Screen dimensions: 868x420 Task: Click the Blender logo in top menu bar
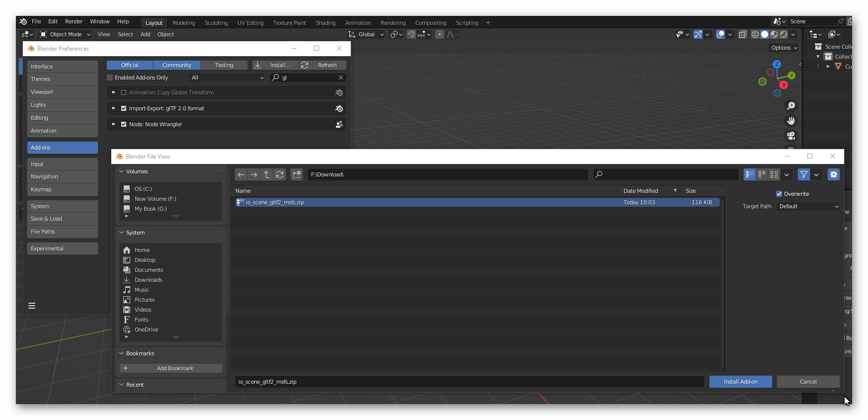[x=23, y=21]
